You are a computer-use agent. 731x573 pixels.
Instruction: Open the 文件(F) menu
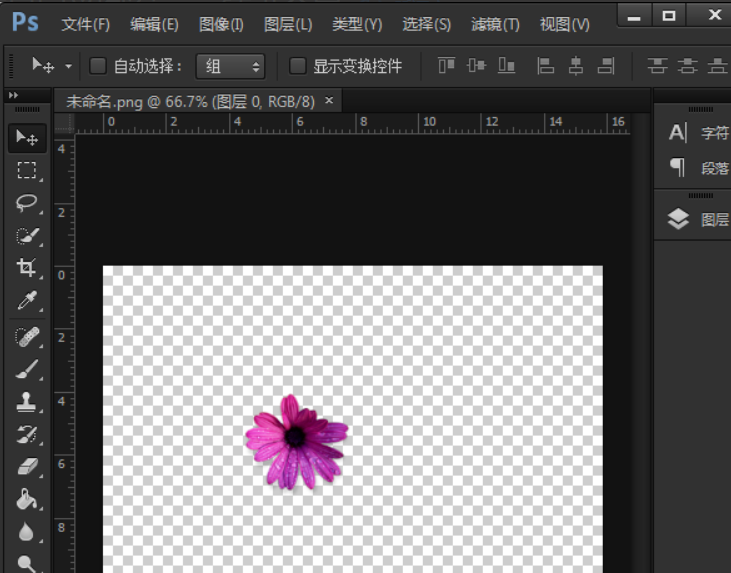tap(86, 24)
